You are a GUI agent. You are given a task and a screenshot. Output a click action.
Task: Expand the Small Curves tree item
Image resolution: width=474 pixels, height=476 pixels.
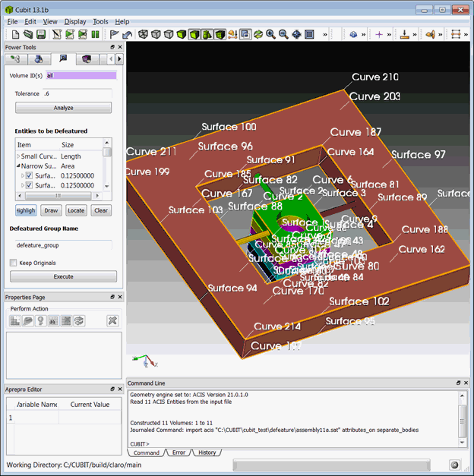[x=18, y=156]
